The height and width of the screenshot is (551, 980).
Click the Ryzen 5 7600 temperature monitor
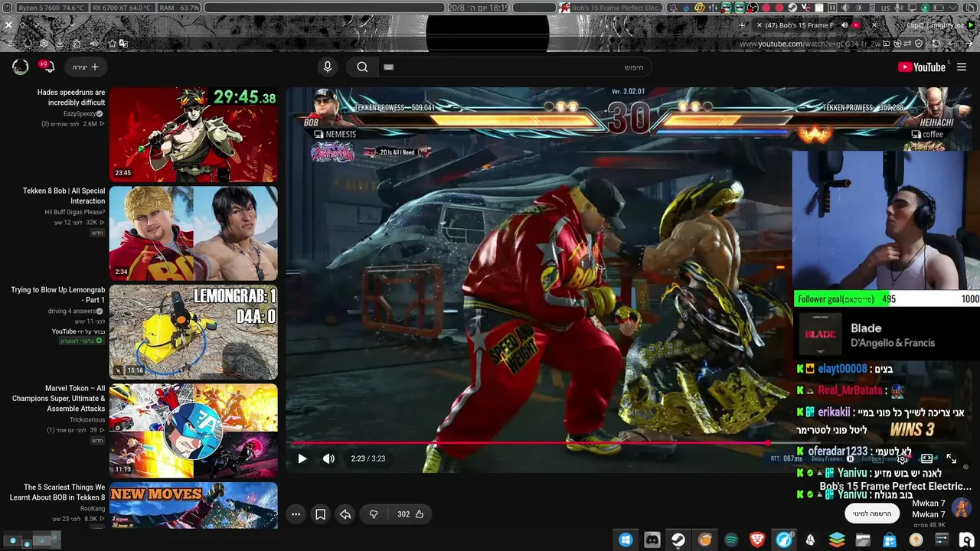coord(51,8)
